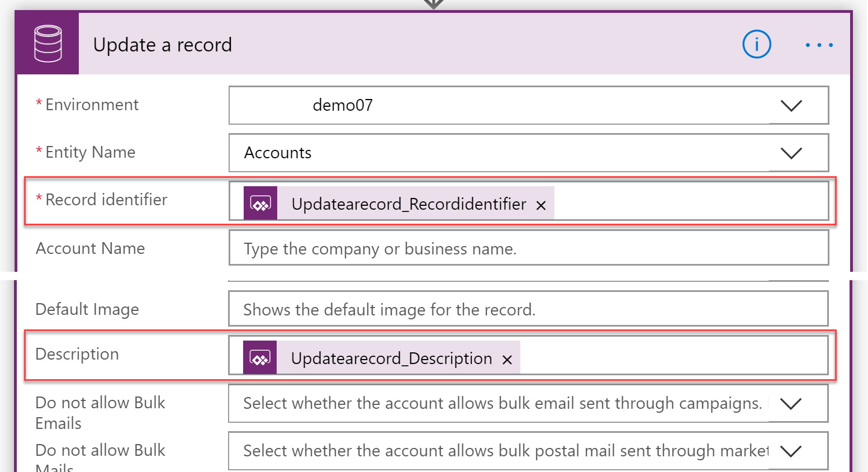Viewport: 868px width, 472px height.
Task: Expand the Environment dropdown showing demo07
Action: coord(791,105)
